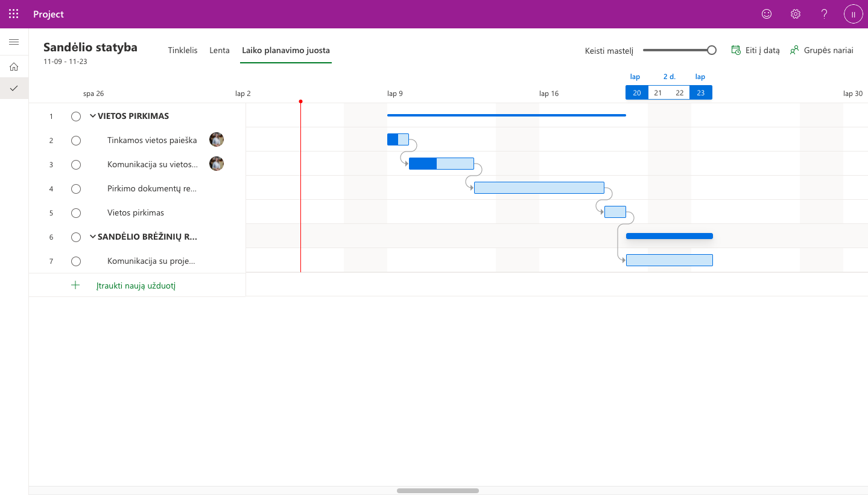
Task: Mark SANDĖLIO BRĖŽINIŲ task complete
Action: pos(76,237)
